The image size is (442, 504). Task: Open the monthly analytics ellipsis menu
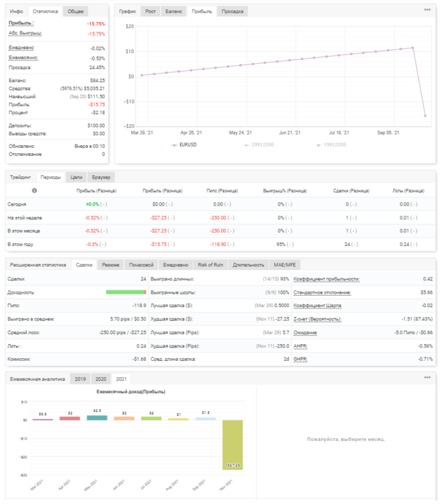427,378
